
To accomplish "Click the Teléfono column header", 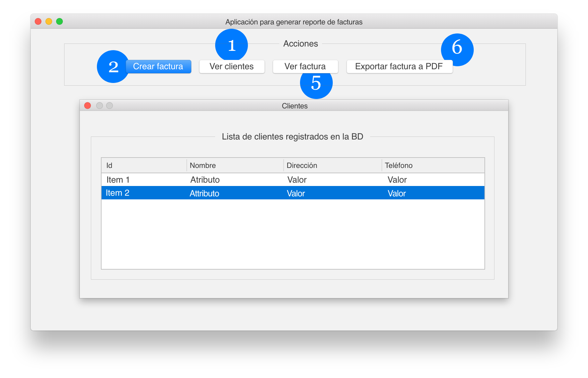I will (x=399, y=165).
